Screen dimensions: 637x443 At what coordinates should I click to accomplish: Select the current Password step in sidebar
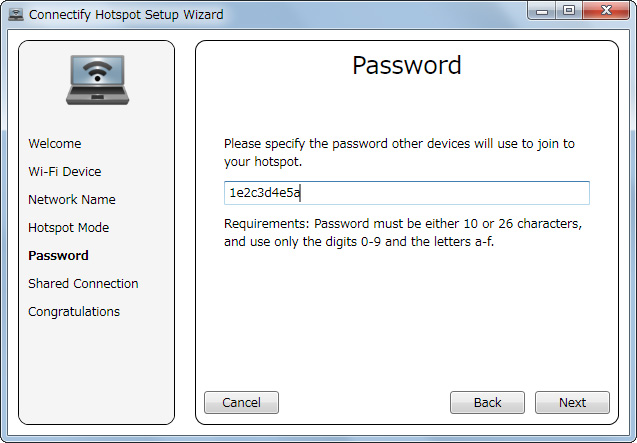coord(58,256)
